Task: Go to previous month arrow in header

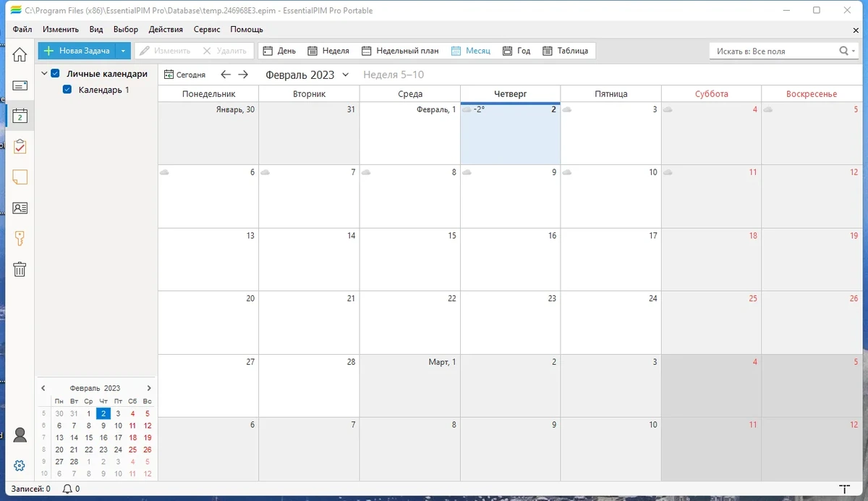Action: point(226,75)
